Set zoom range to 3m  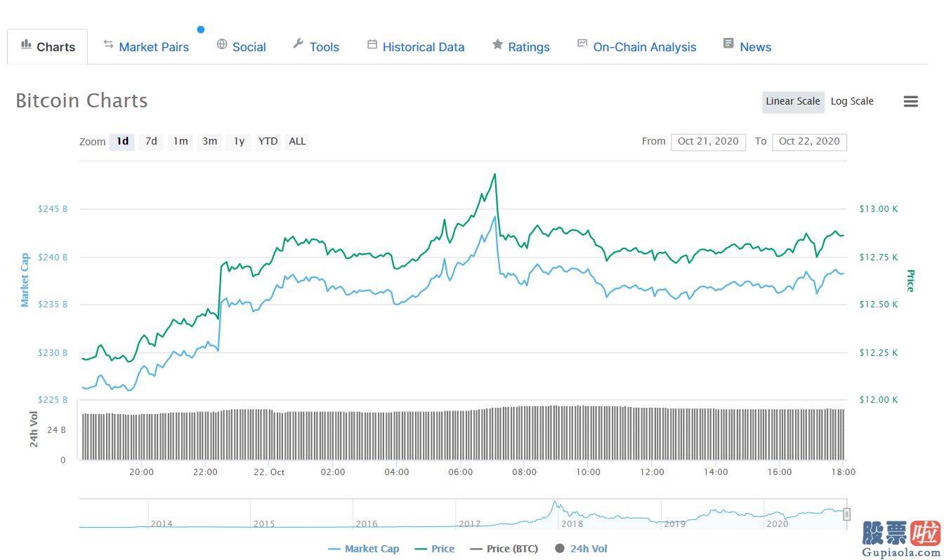(209, 141)
